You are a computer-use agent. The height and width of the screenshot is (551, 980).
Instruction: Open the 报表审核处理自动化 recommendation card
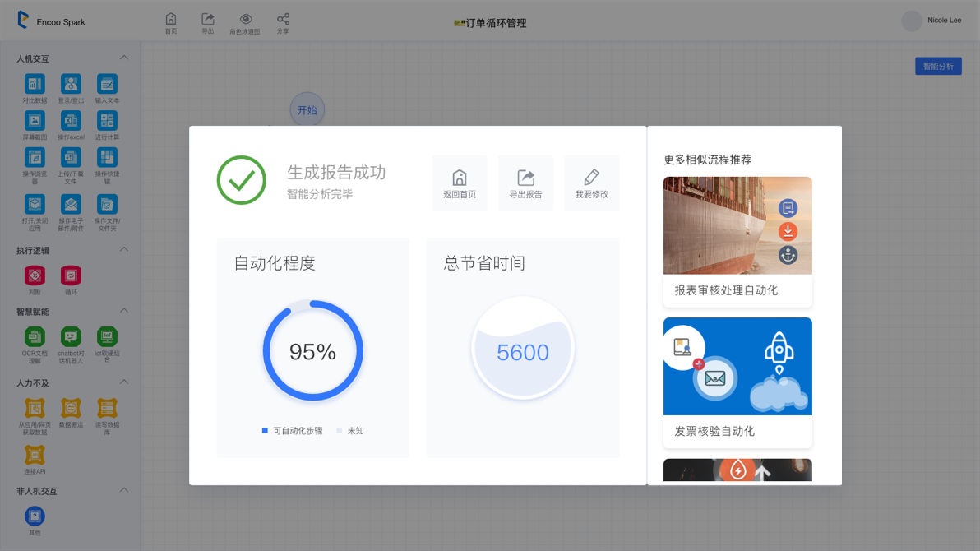(737, 241)
